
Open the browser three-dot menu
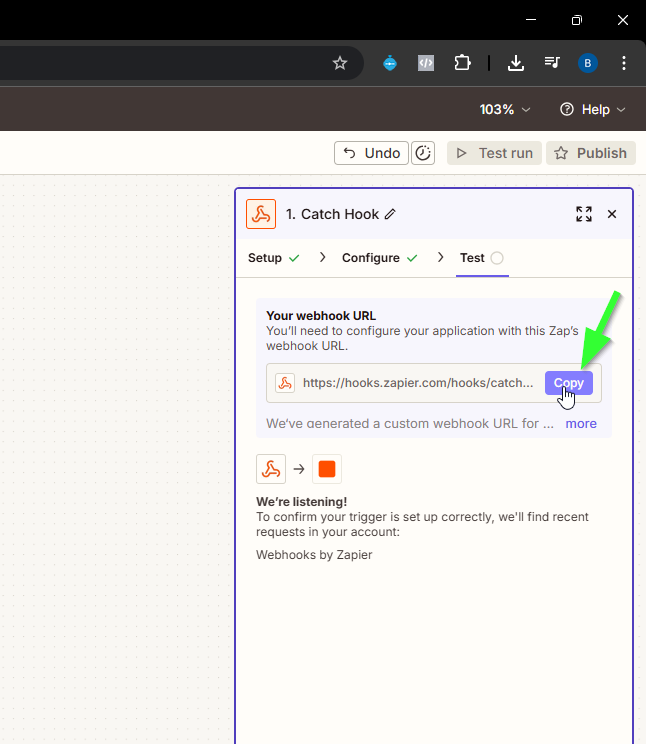pos(624,63)
